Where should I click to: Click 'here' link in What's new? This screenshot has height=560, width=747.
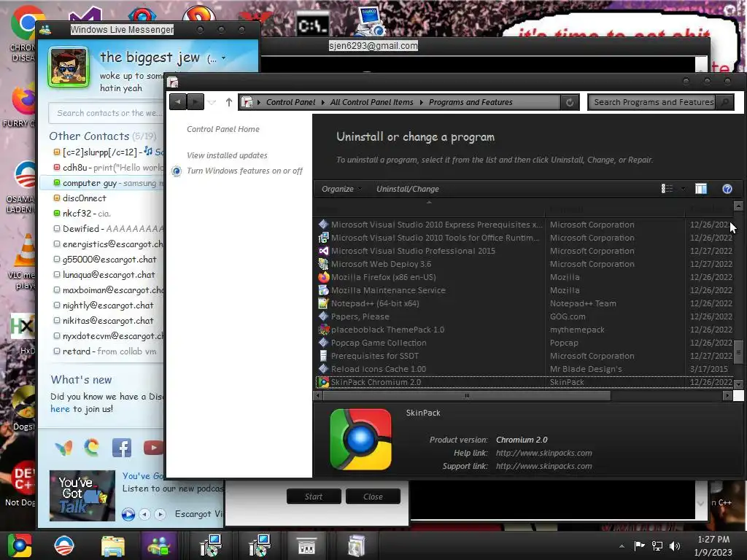[x=60, y=409]
